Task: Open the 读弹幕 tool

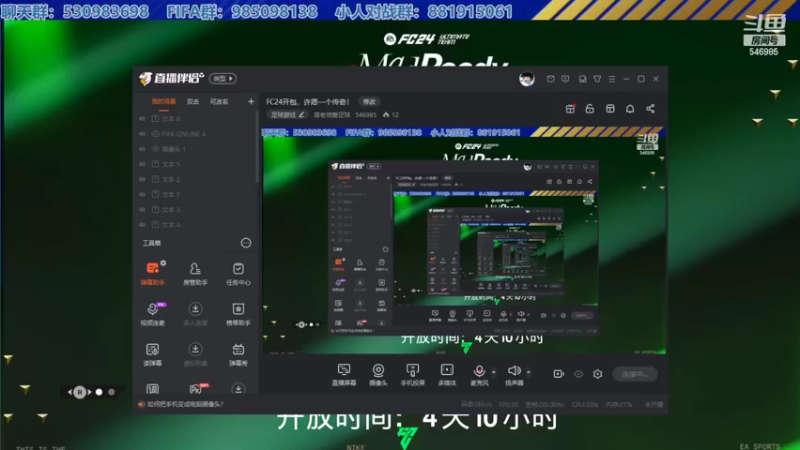Action: point(153,354)
